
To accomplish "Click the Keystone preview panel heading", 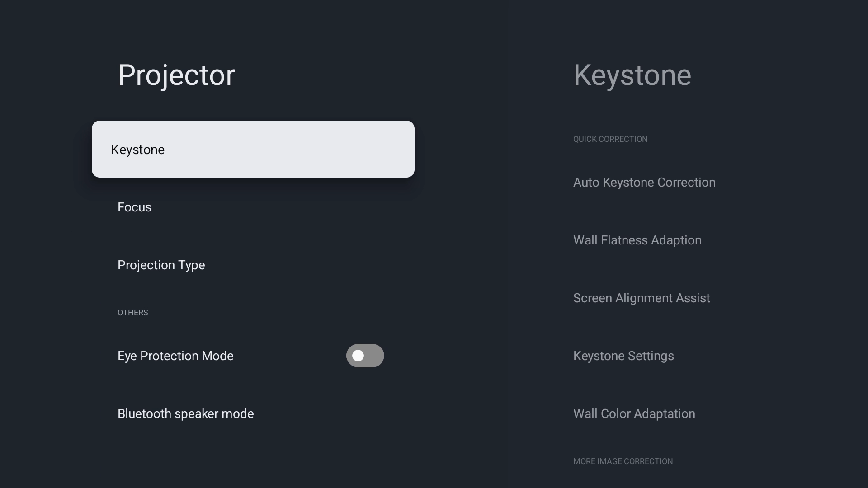I will point(632,75).
